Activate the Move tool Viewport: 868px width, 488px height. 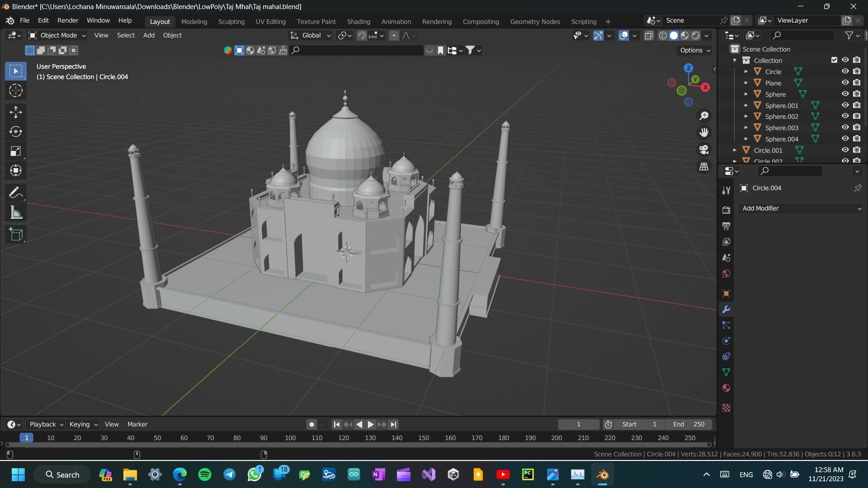[x=16, y=112]
